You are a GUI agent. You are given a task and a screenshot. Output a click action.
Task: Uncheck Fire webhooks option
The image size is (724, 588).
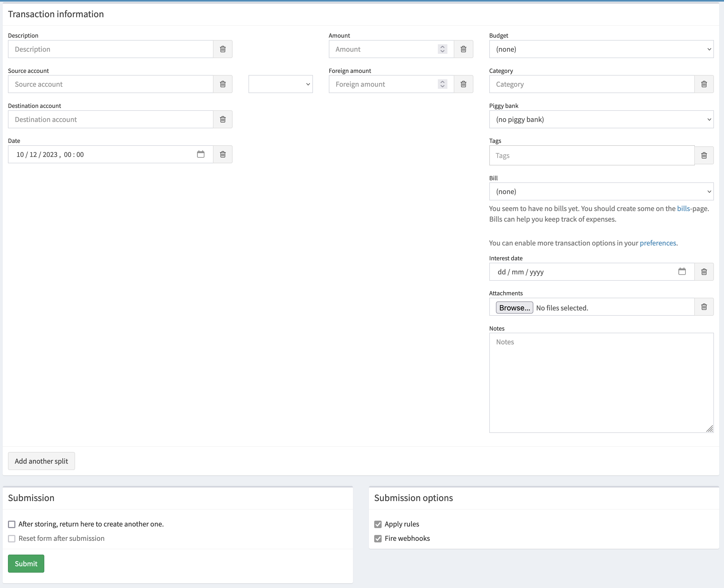point(378,538)
